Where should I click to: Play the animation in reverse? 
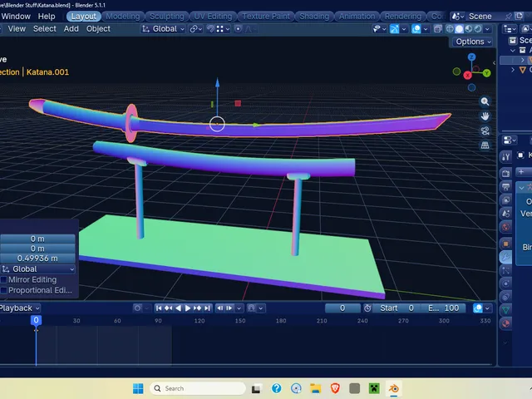tap(178, 308)
